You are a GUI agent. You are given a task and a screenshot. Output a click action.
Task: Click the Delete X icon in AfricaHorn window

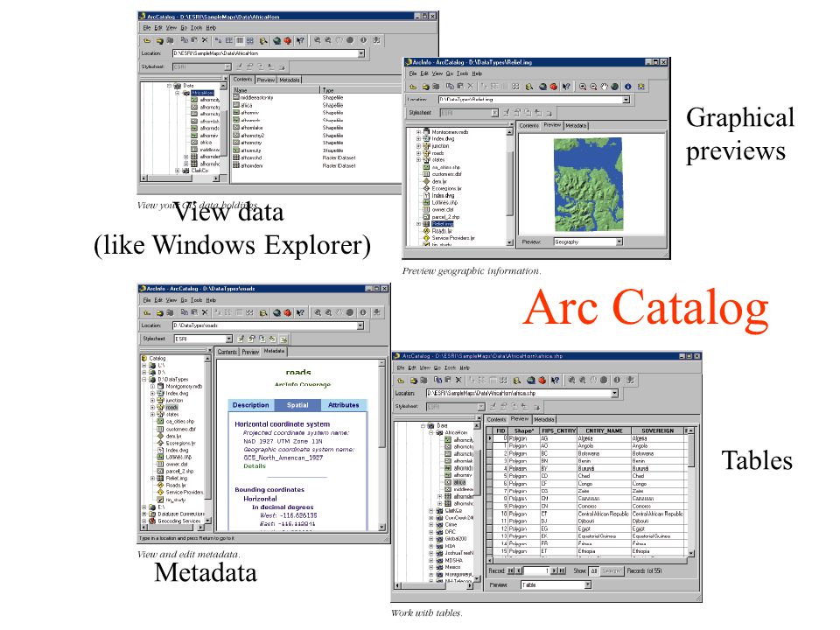[205, 40]
